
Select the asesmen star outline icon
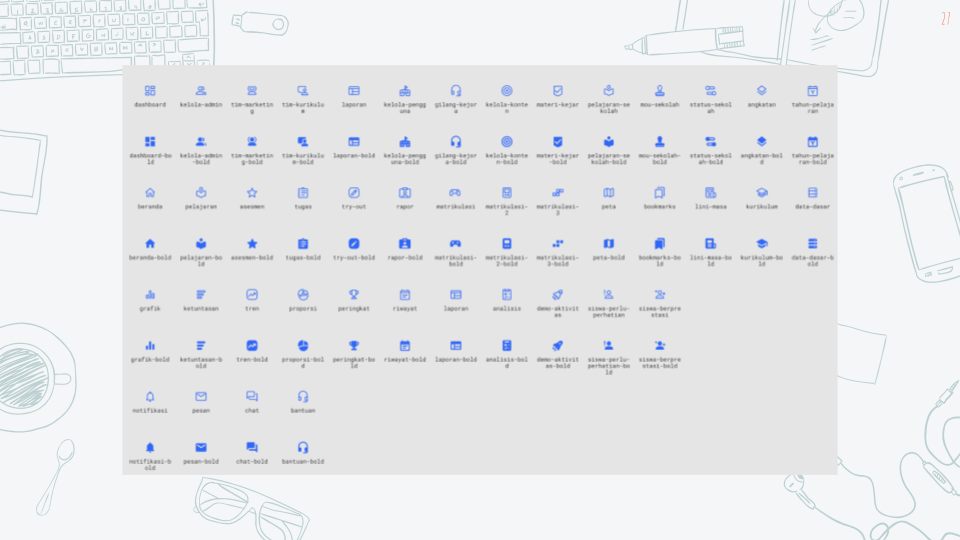coord(252,193)
